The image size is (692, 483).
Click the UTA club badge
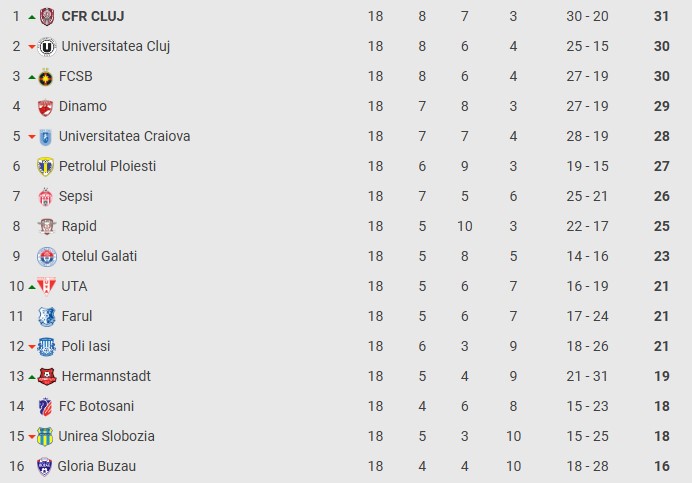[46, 286]
